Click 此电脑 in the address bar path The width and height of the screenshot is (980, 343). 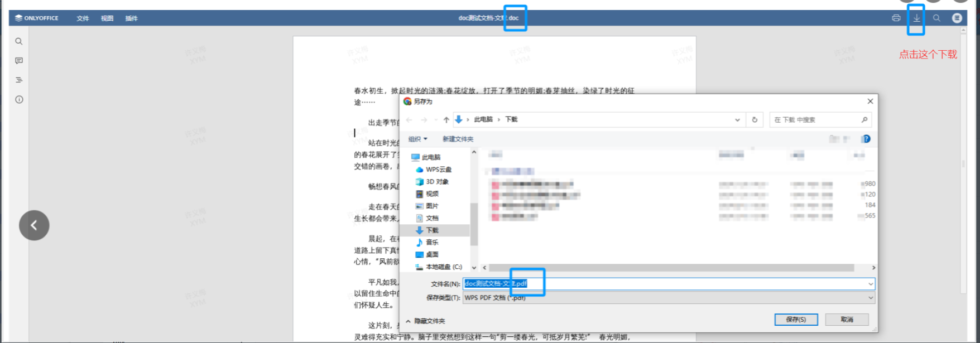click(483, 119)
